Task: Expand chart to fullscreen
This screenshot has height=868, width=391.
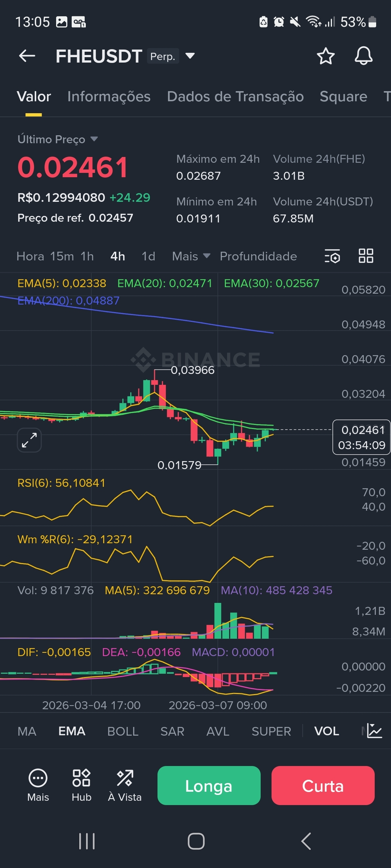Action: 29,441
